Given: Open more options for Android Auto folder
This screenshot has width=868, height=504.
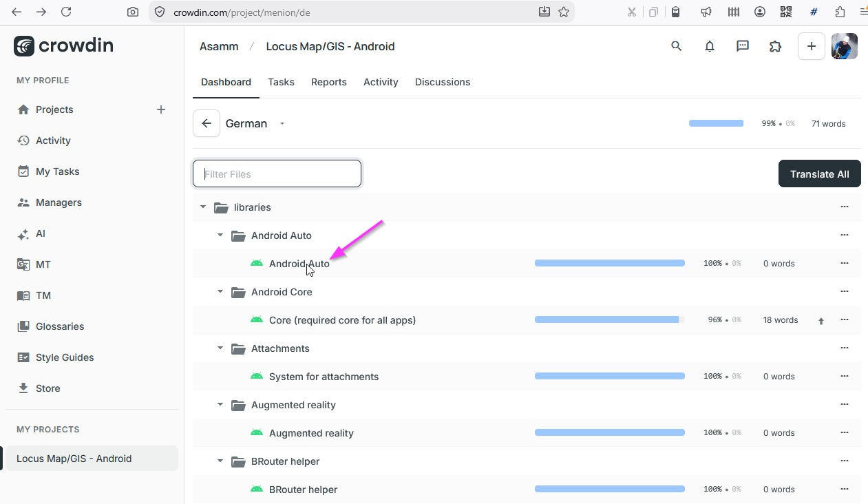Looking at the screenshot, I should 845,235.
